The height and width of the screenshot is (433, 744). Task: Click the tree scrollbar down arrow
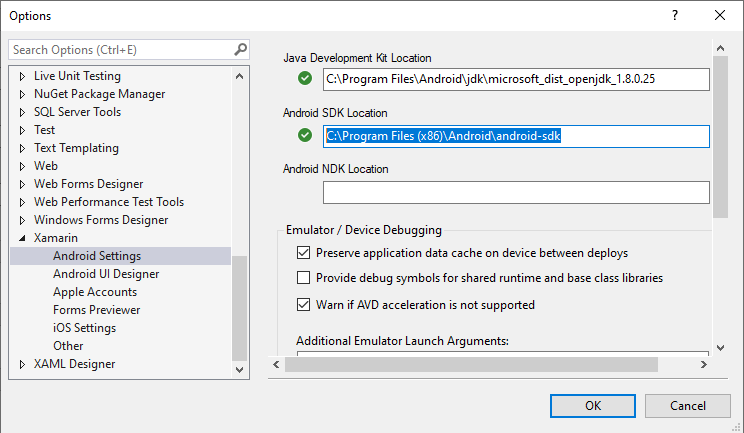click(x=240, y=369)
